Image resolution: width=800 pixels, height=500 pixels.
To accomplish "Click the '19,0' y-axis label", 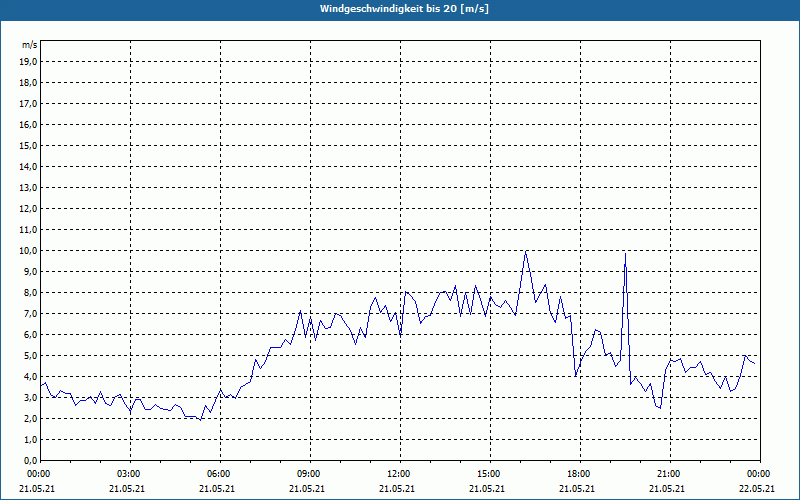I will click(29, 62).
